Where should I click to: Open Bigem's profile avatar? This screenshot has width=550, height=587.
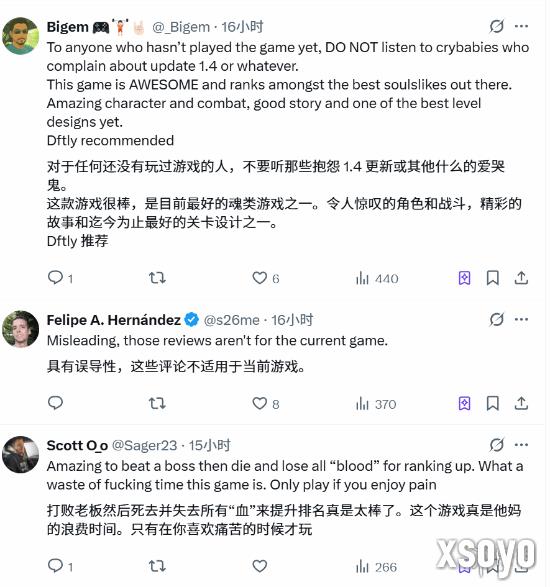(20, 36)
